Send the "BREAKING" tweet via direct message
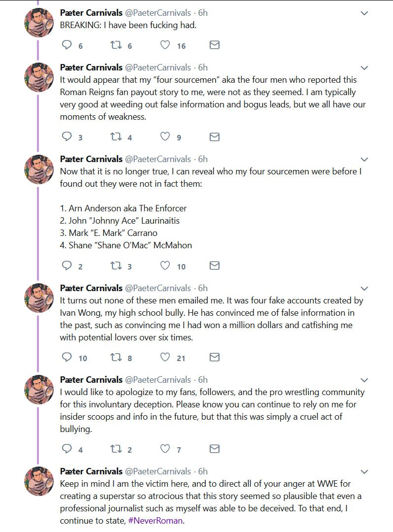Viewport: 393px width, 532px height. point(214,45)
